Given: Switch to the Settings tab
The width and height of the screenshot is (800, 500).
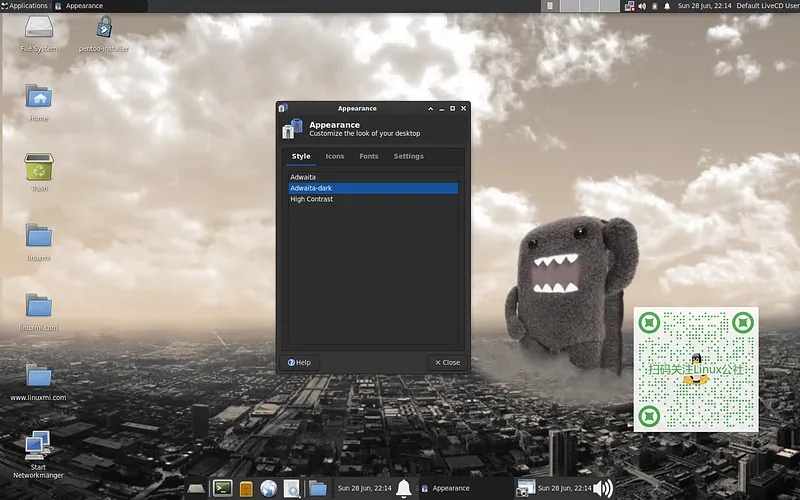Looking at the screenshot, I should click(x=409, y=156).
